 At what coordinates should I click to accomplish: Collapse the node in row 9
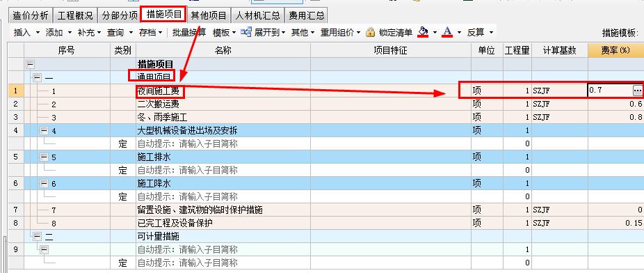coord(45,249)
